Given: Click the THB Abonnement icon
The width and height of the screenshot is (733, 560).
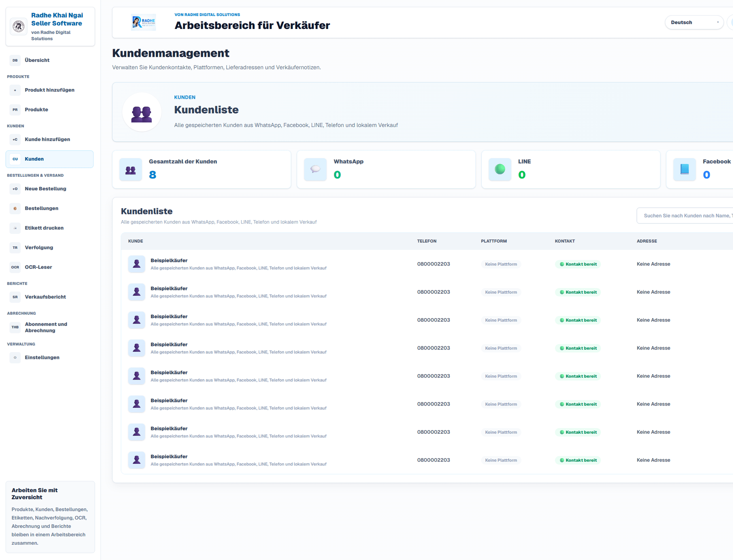Looking at the screenshot, I should pyautogui.click(x=15, y=327).
